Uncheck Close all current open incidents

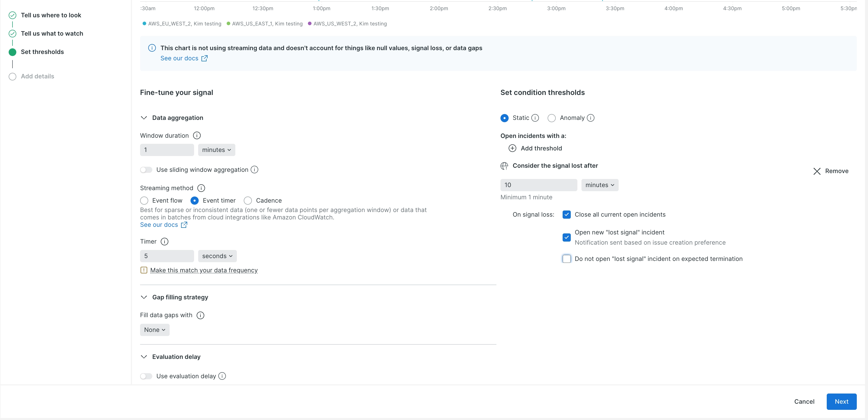tap(566, 215)
